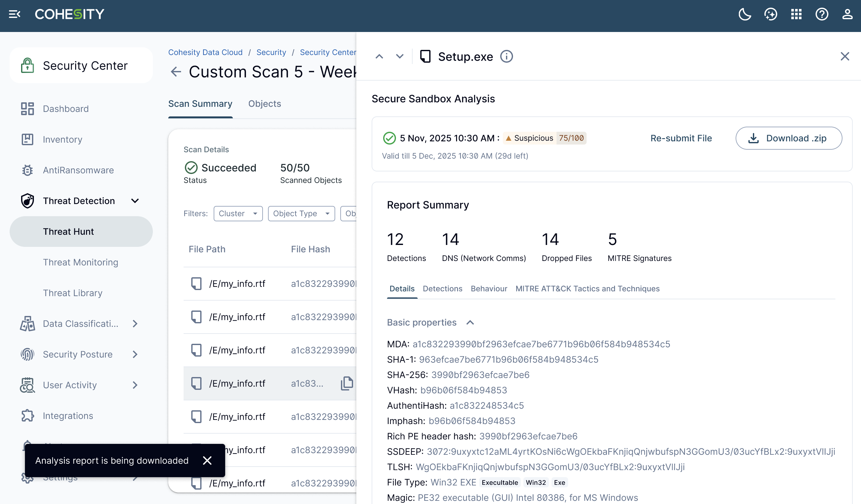Open the AI assistant sparkle icon
The image size is (861, 504).
click(770, 14)
